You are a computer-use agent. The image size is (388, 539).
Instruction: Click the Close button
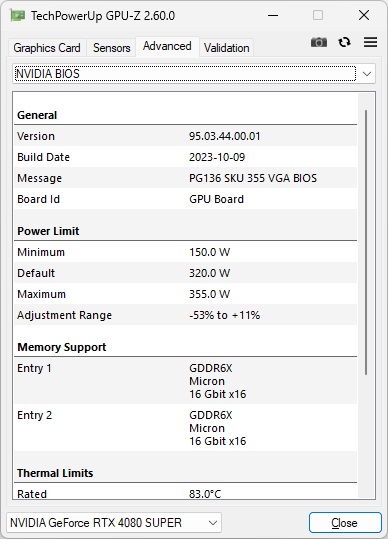click(x=345, y=523)
